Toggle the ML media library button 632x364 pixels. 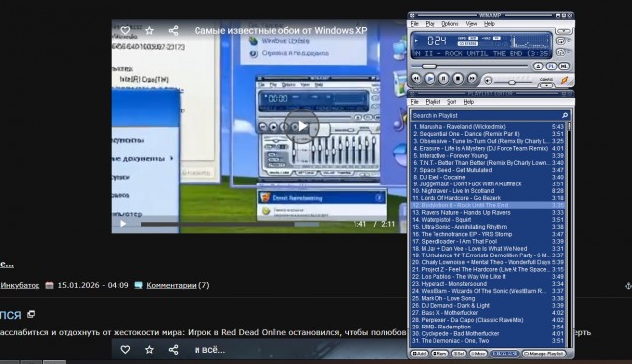click(x=564, y=66)
